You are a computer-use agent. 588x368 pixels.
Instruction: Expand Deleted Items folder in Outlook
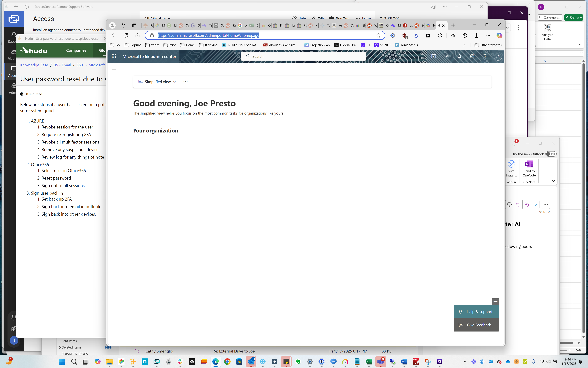60,347
